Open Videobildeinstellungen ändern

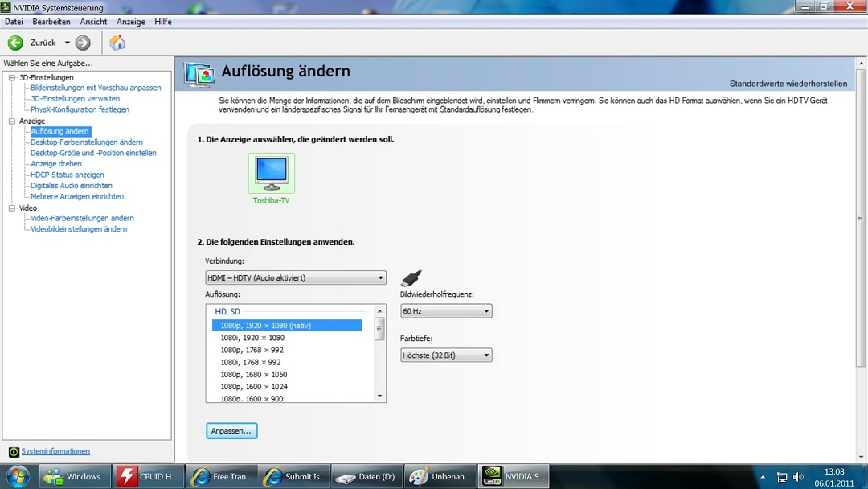[79, 229]
